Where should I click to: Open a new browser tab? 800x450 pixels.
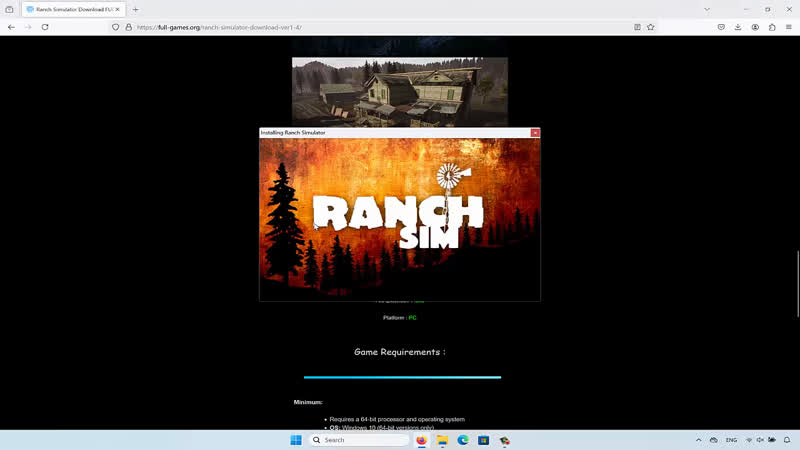(136, 9)
